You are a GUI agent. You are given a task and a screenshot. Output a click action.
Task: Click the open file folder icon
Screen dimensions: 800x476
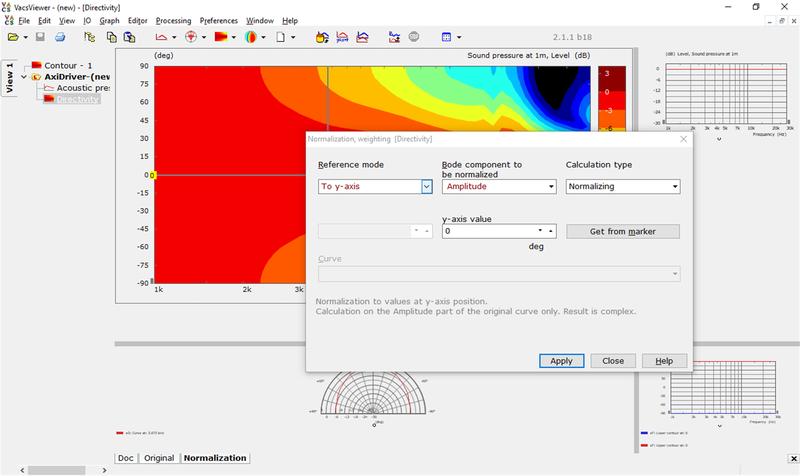(x=13, y=37)
